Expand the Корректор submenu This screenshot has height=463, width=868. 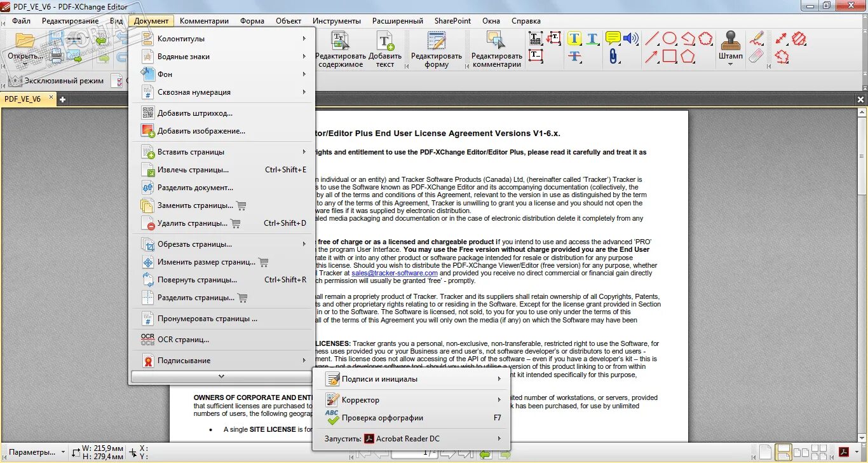[x=412, y=400]
